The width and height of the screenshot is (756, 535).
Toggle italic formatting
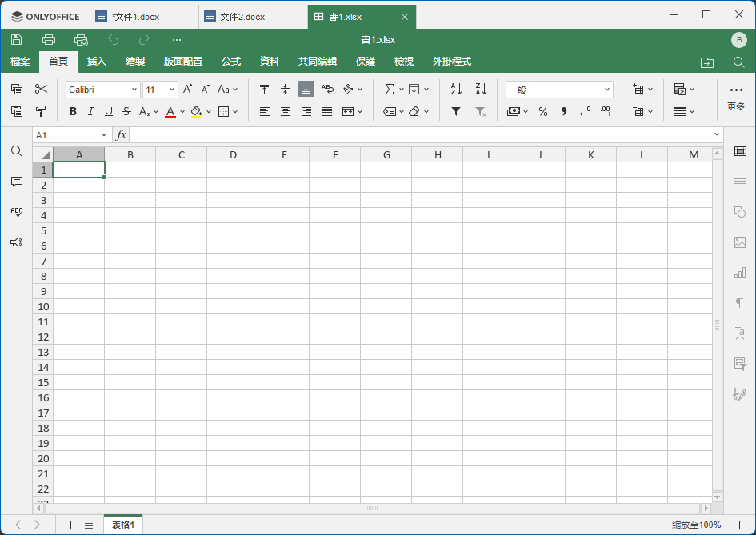90,112
